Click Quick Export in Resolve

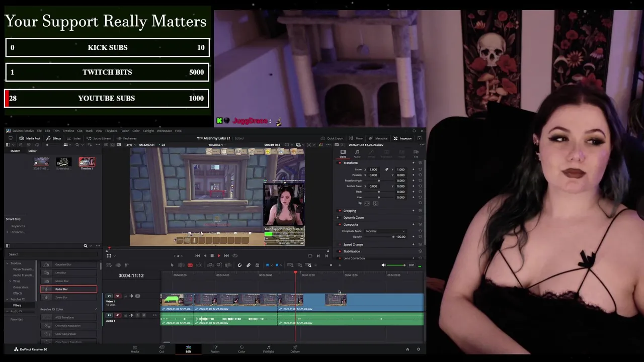332,138
